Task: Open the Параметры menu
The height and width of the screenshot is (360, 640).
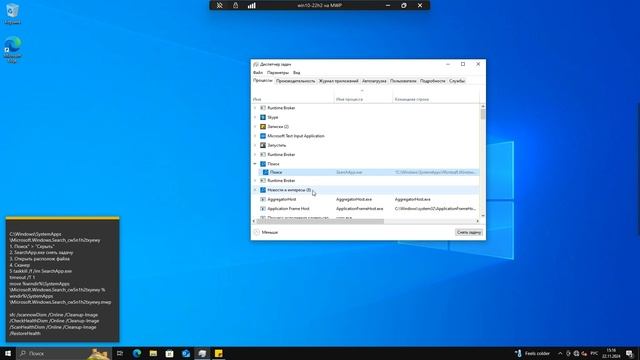Action: pos(278,73)
